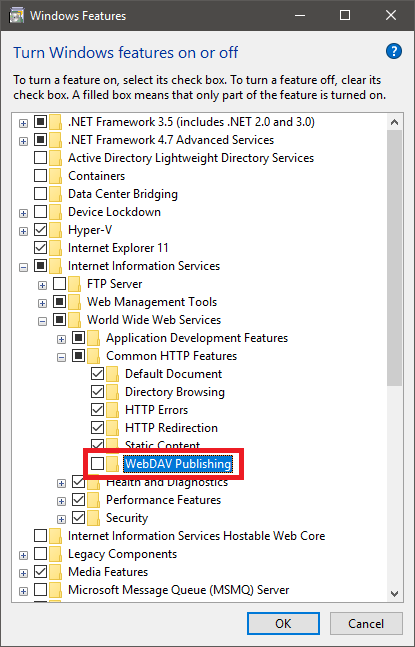415x647 pixels.
Task: Collapse the World Wide Web Services node
Action: click(42, 321)
